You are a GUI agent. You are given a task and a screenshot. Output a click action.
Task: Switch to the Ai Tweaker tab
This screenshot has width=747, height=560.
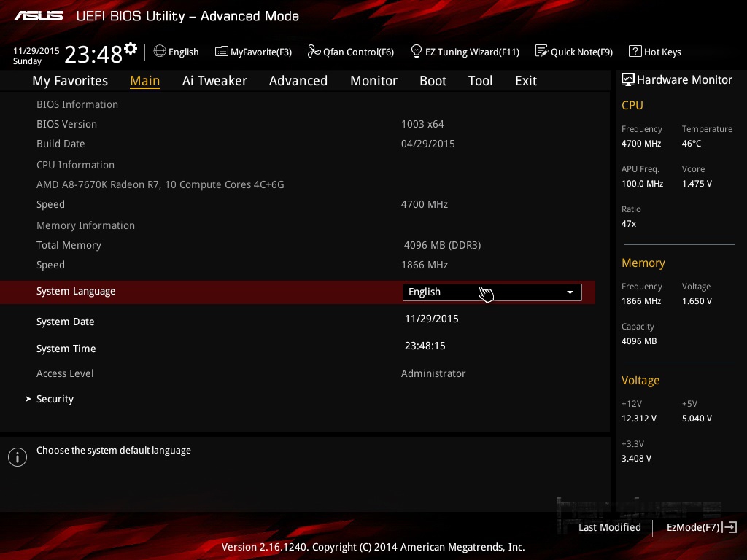[214, 81]
